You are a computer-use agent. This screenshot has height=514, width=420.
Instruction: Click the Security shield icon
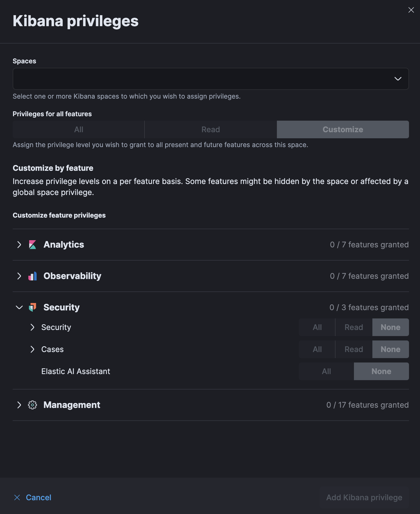(33, 307)
